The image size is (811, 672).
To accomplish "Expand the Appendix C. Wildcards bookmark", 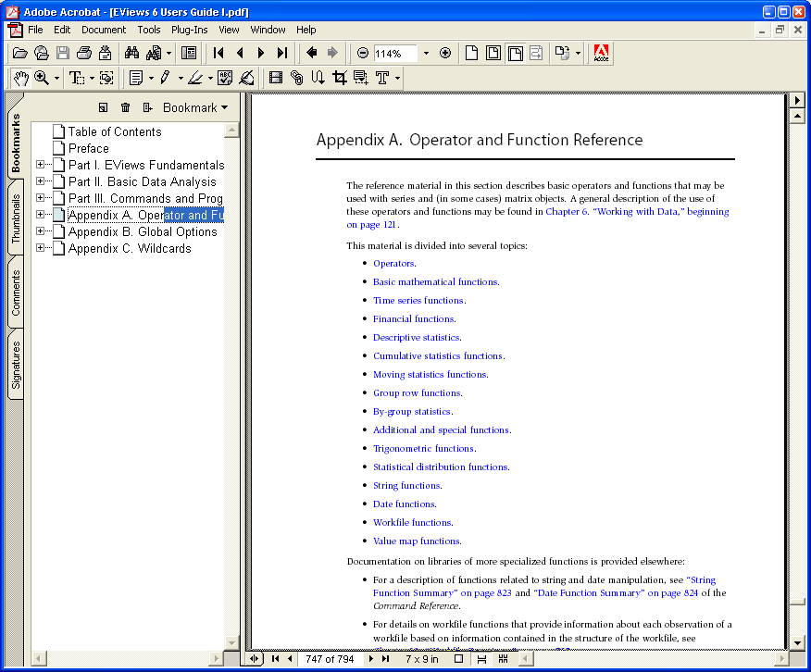I will (x=41, y=248).
